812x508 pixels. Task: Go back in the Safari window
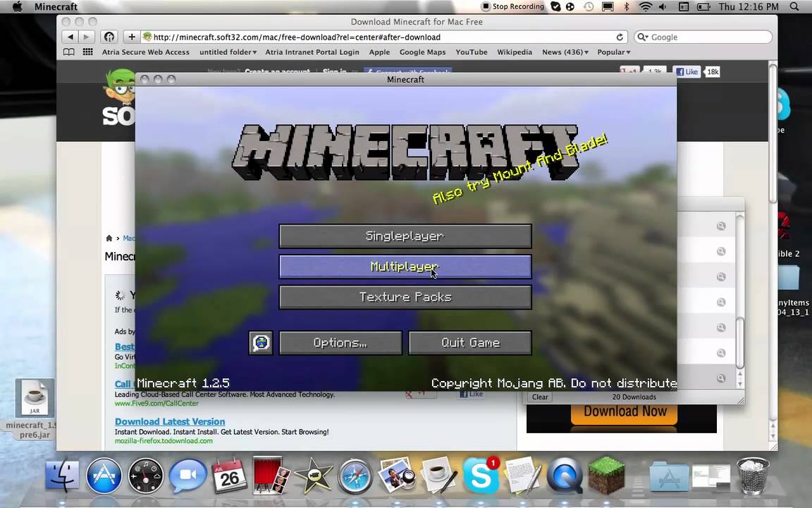click(x=70, y=37)
